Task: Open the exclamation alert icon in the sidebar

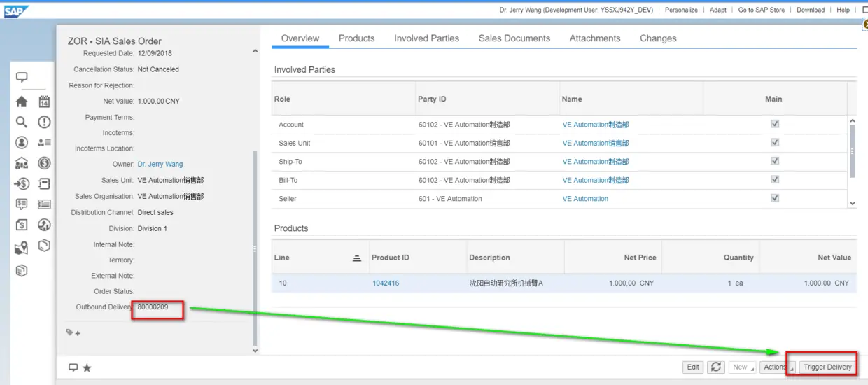Action: click(x=44, y=122)
